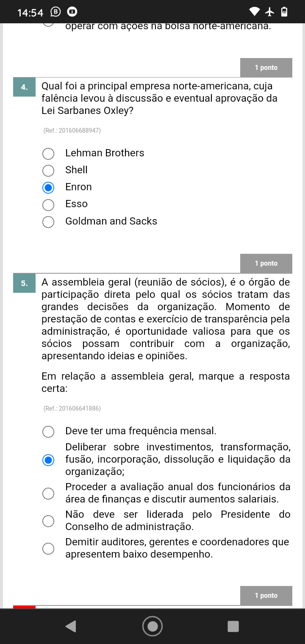Tap the 14:54 clock in status bar
The image size is (305, 644).
point(30,13)
